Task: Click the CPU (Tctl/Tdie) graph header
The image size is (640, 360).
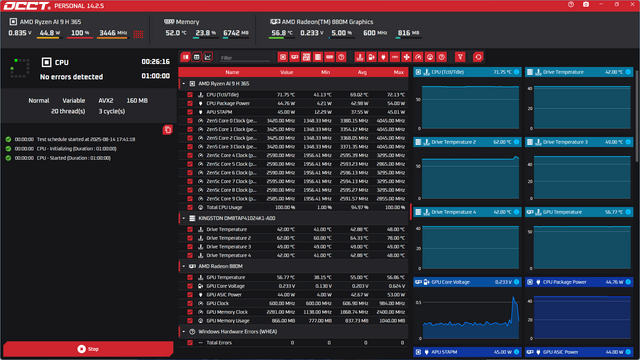Action: point(467,72)
